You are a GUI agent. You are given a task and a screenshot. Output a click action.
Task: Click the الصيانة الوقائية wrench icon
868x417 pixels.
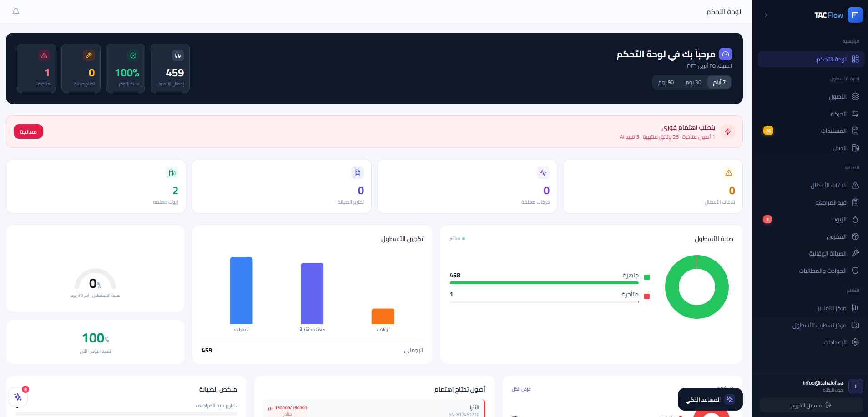(855, 253)
